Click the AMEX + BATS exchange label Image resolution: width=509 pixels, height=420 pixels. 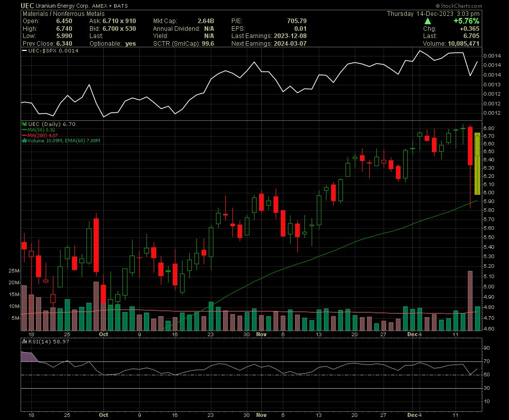click(110, 6)
